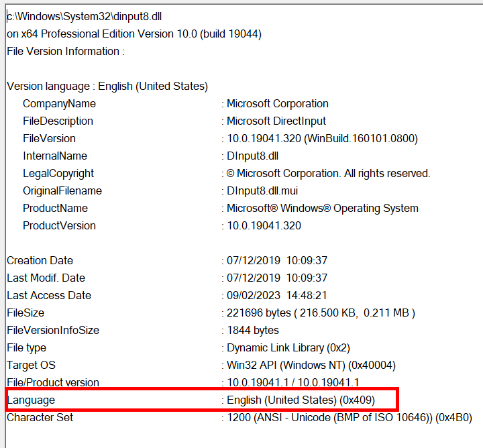The image size is (483, 448).
Task: Click the '09/02/2023 14:48:21' access date value
Action: (x=276, y=296)
